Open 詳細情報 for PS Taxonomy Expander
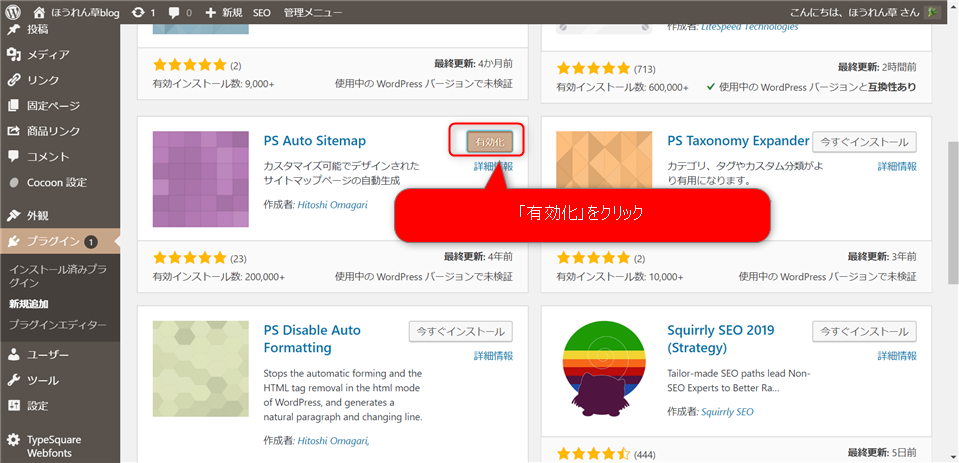 click(897, 166)
